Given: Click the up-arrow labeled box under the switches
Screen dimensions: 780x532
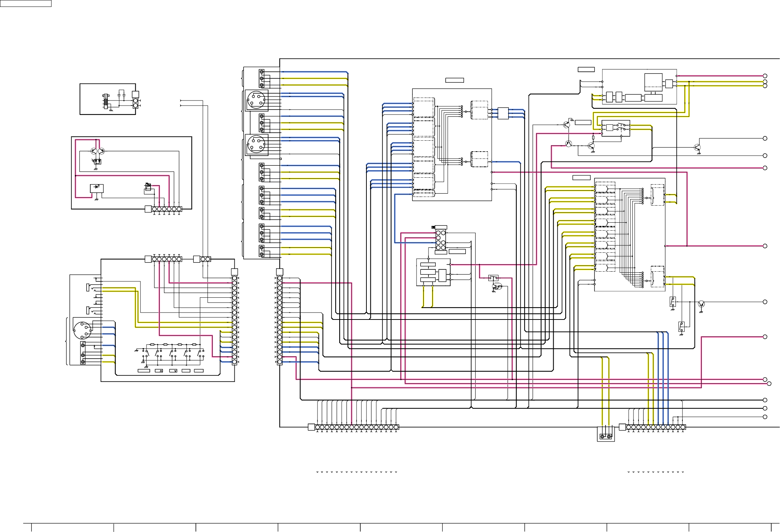Looking at the screenshot, I should (159, 371).
